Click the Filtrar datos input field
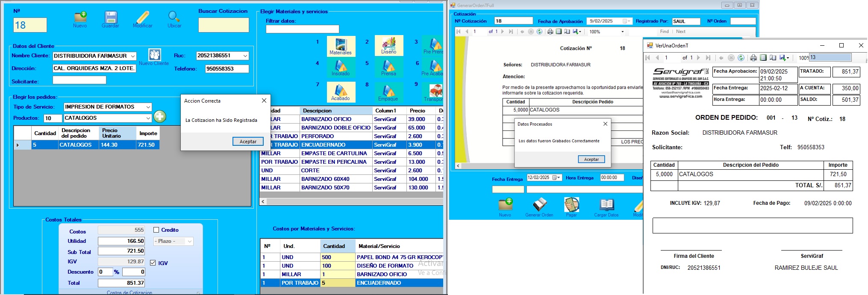868x295 pixels. [302, 29]
